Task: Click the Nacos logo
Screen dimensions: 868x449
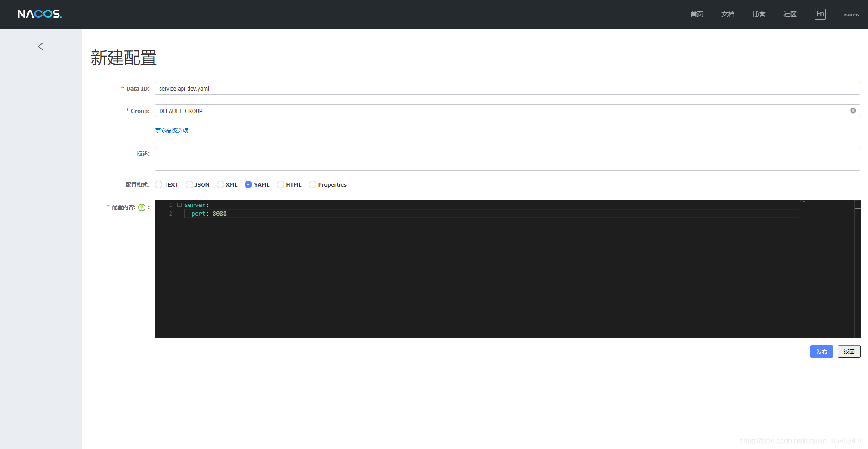Action: (x=40, y=14)
